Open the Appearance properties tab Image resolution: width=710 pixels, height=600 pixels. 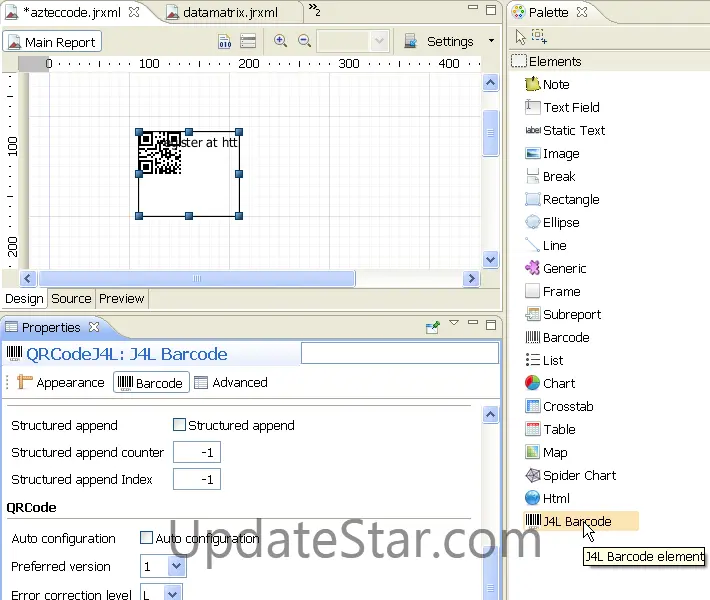(61, 383)
